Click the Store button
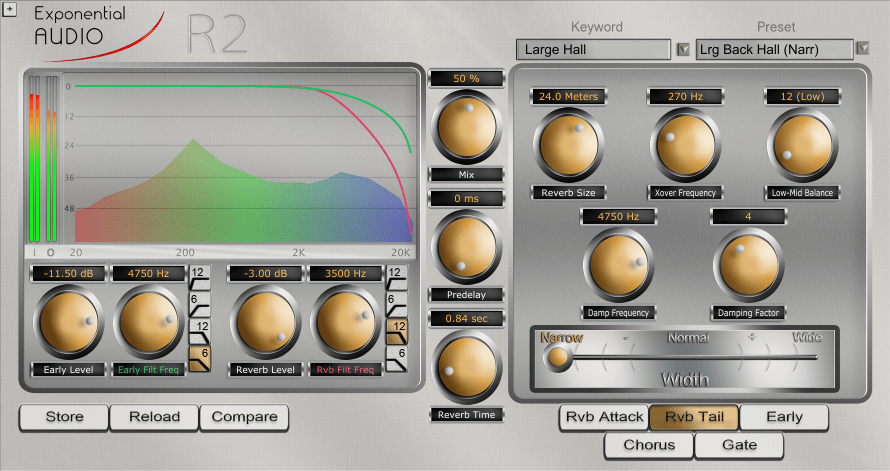890x471 pixels. (x=64, y=417)
